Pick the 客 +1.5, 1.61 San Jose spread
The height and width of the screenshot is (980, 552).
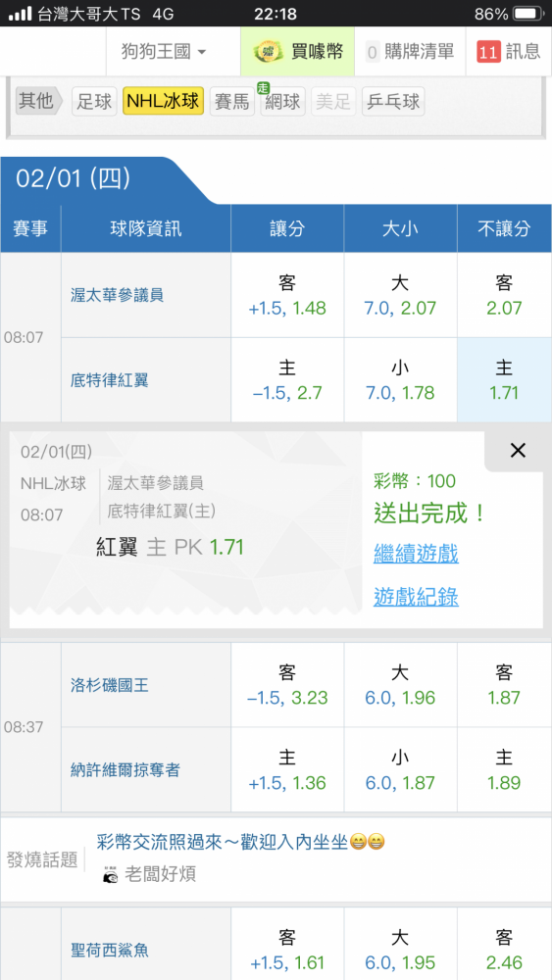point(287,950)
